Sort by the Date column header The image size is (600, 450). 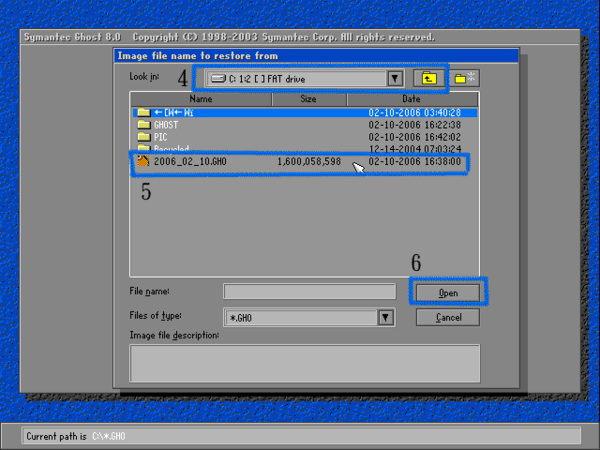click(412, 99)
